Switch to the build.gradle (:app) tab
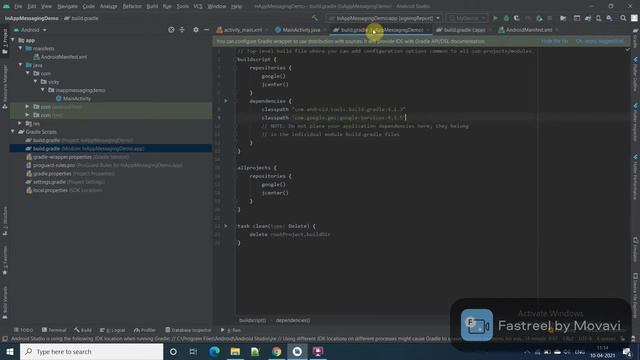The width and height of the screenshot is (640, 360). 464,30
